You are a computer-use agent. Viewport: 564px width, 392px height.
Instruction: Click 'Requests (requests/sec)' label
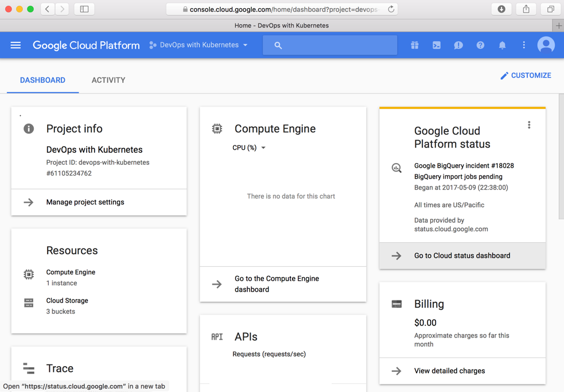(x=269, y=354)
